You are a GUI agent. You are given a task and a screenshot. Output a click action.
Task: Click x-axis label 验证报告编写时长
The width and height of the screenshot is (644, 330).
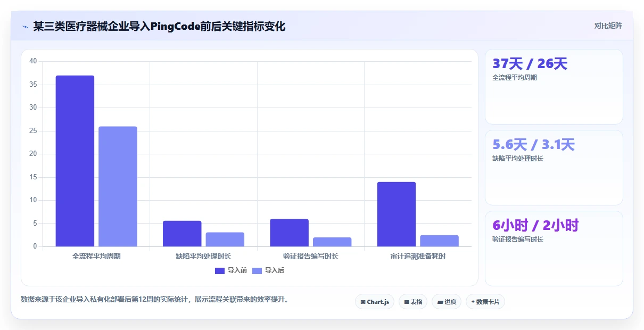311,256
